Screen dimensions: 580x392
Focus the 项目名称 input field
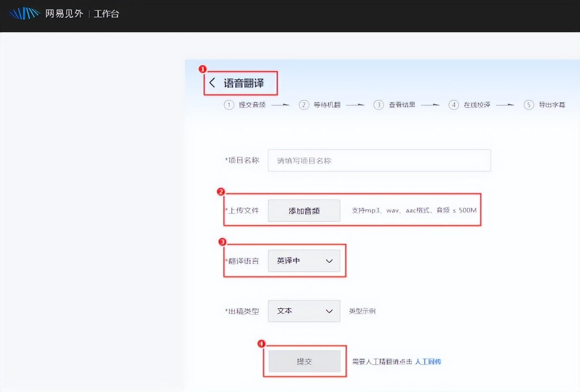pyautogui.click(x=379, y=160)
